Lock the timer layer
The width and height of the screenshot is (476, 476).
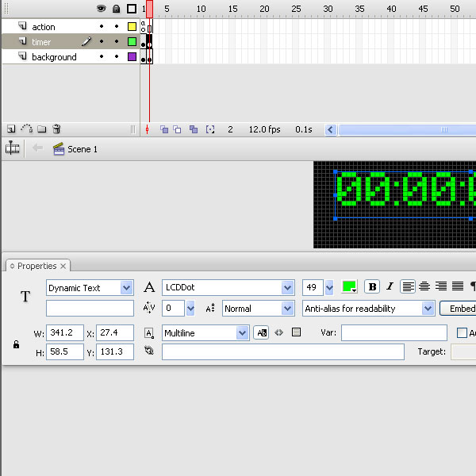tap(117, 41)
